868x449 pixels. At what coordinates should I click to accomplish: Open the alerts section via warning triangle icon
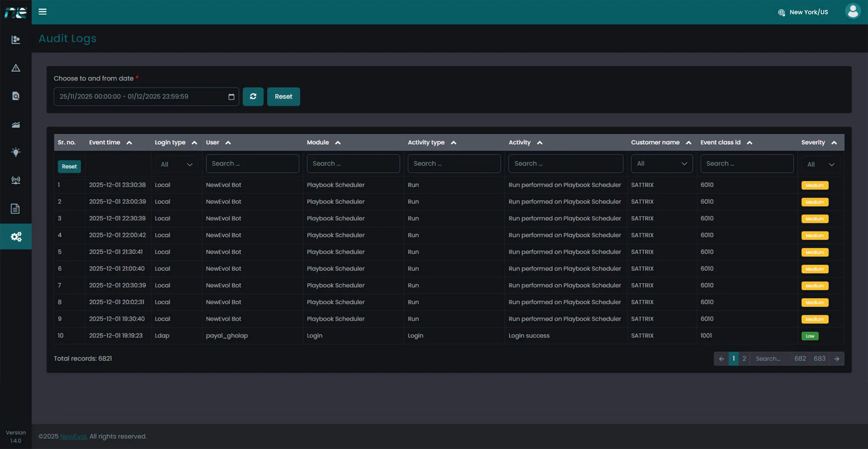pos(16,68)
